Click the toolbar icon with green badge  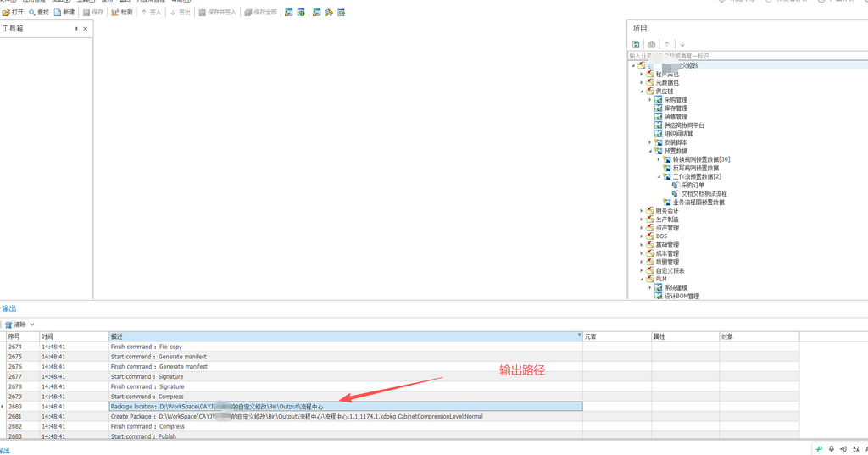[x=301, y=12]
